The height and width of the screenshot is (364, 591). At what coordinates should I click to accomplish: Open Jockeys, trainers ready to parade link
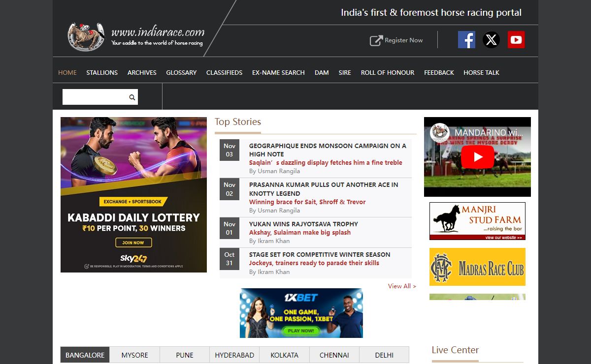click(x=314, y=263)
